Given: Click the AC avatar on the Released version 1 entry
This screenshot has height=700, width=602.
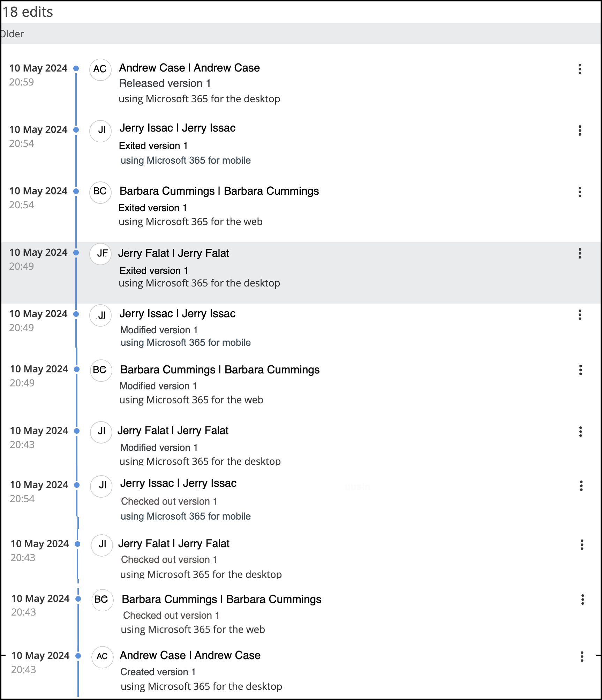Looking at the screenshot, I should coord(100,69).
